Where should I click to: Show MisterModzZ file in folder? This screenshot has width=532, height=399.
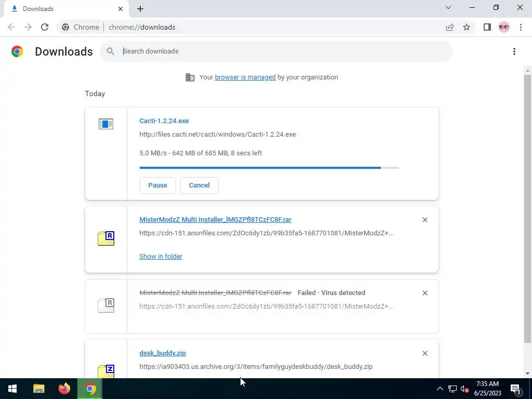coord(161,257)
